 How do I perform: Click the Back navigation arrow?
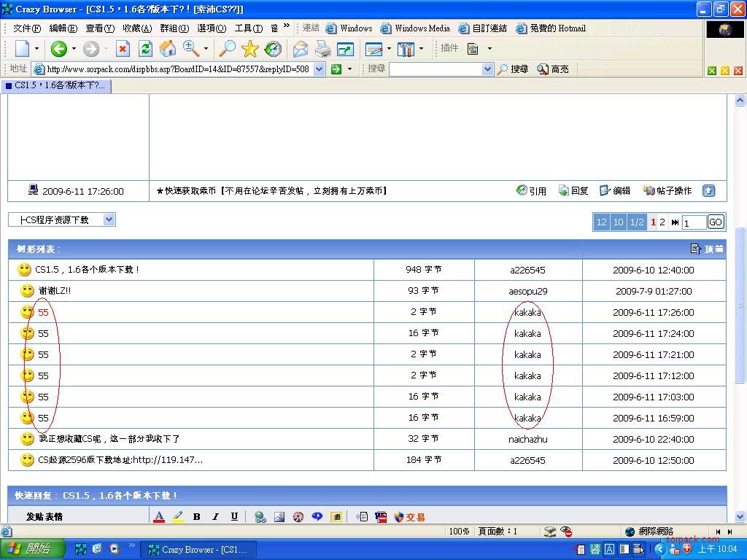58,49
